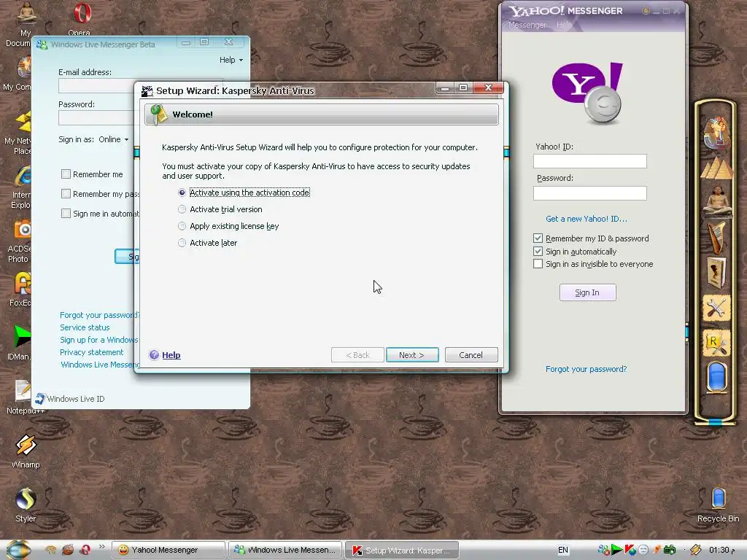
Task: Click the pharaoh mask dock icon
Action: [716, 133]
